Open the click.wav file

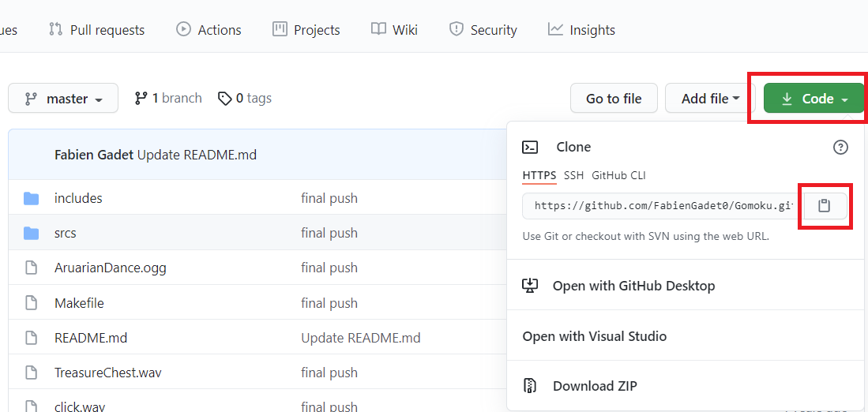(x=80, y=407)
